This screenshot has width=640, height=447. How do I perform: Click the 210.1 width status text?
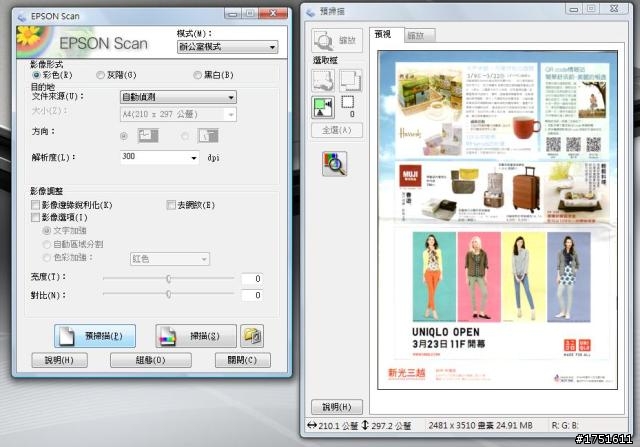[x=338, y=426]
